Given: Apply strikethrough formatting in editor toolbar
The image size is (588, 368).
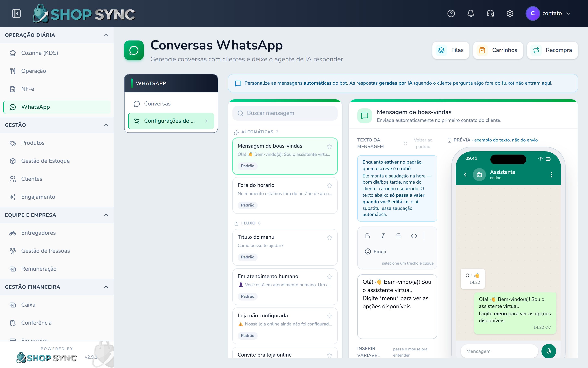Looking at the screenshot, I should click(x=399, y=236).
